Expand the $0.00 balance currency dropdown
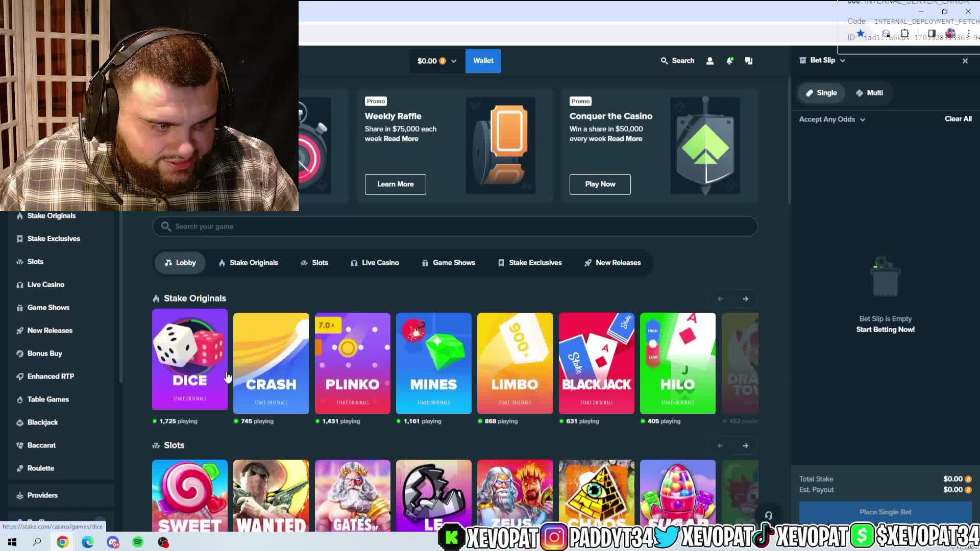This screenshot has width=980, height=551. tap(436, 61)
